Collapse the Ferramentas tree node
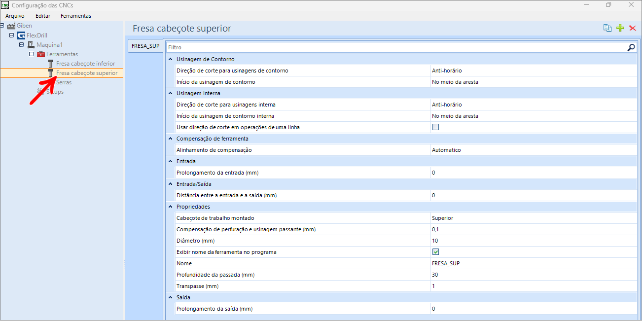This screenshot has width=644, height=321. point(31,54)
